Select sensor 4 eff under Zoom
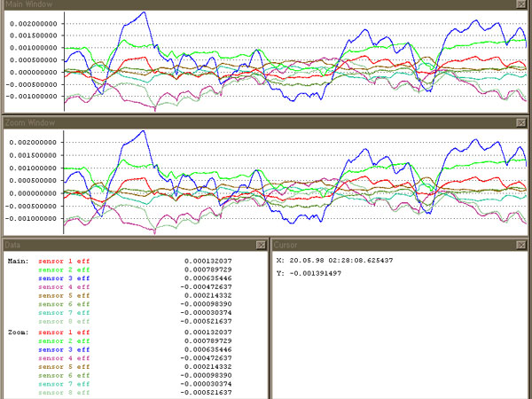This screenshot has width=532, height=399. pos(63,357)
